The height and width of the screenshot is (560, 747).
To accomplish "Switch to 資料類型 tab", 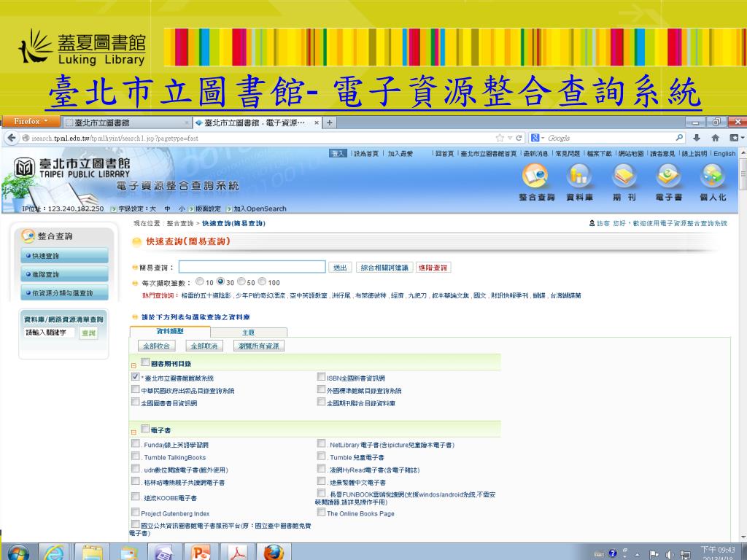I will tap(170, 332).
